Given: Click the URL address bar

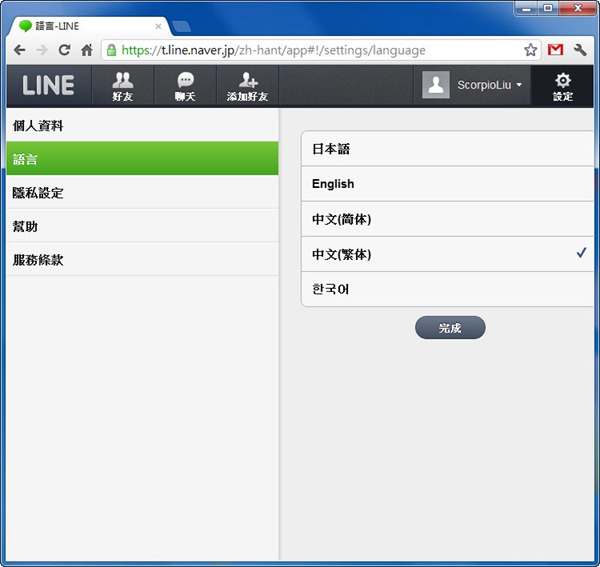Looking at the screenshot, I should pyautogui.click(x=321, y=50).
